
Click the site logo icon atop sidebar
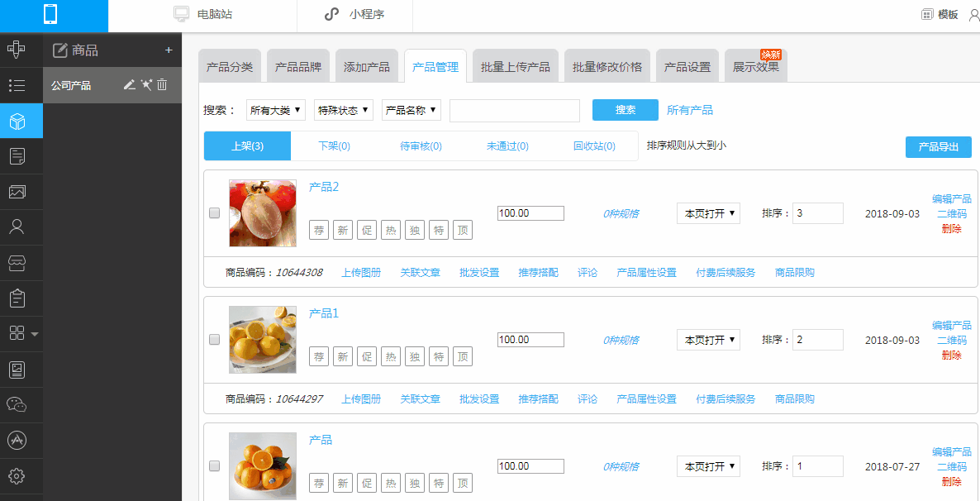[17, 50]
